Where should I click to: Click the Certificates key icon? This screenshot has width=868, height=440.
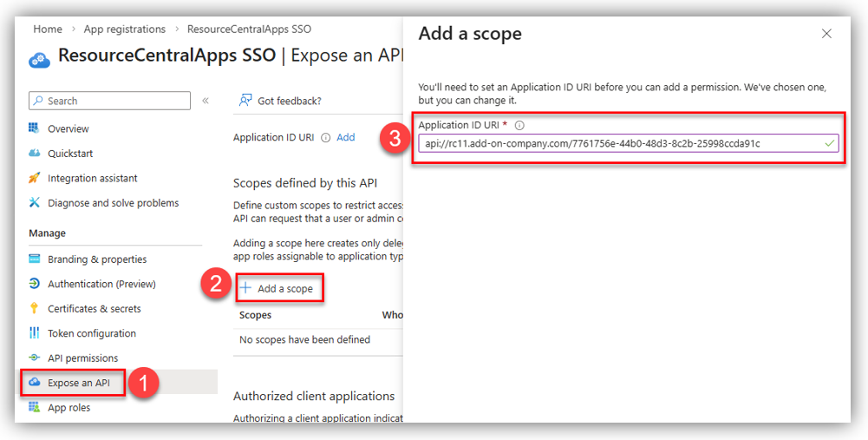pos(34,308)
